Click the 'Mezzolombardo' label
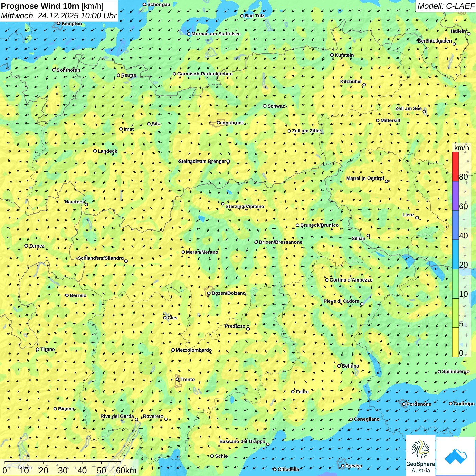The image size is (476, 476). click(194, 350)
